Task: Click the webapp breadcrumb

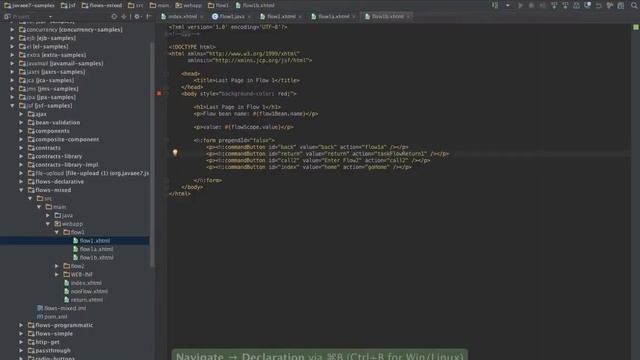Action: pyautogui.click(x=188, y=5)
